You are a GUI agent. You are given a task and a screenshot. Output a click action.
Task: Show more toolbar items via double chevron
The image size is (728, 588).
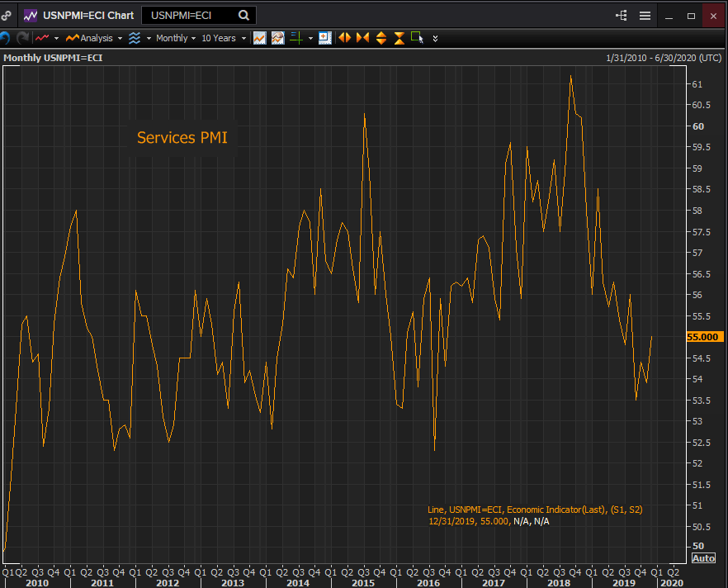tap(435, 38)
